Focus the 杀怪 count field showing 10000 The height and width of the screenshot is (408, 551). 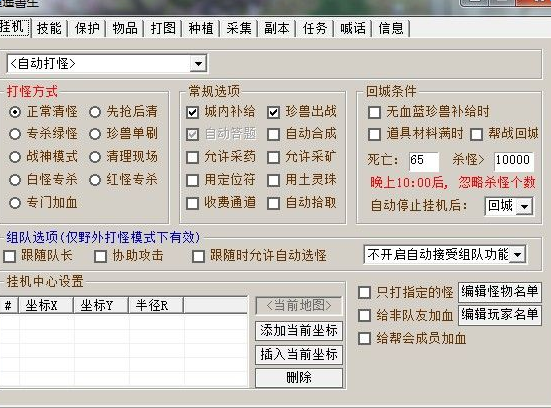pyautogui.click(x=514, y=161)
